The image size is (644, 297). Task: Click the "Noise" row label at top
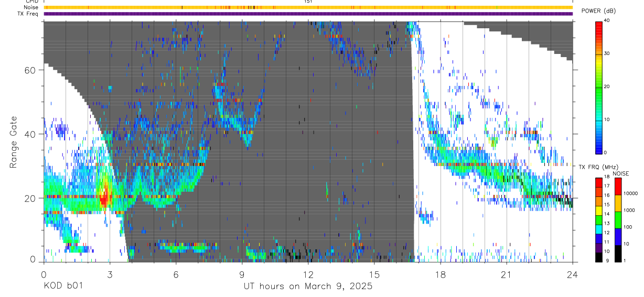[31, 7]
